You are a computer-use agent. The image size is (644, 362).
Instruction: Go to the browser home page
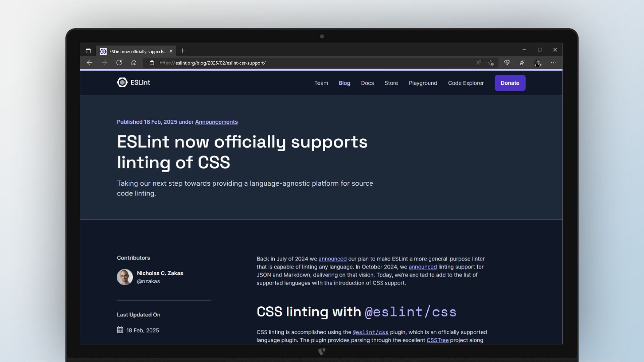(x=134, y=63)
